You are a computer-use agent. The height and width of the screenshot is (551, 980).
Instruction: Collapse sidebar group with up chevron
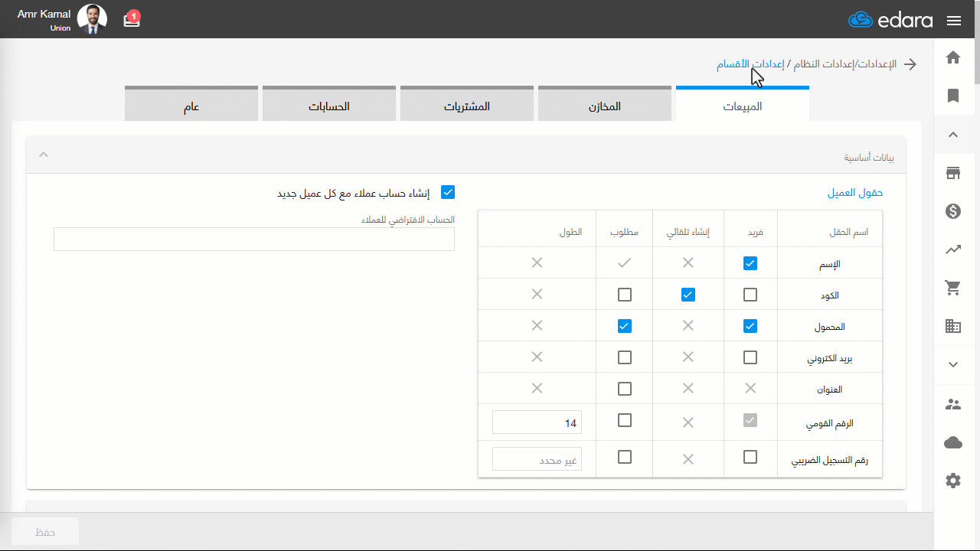point(953,135)
